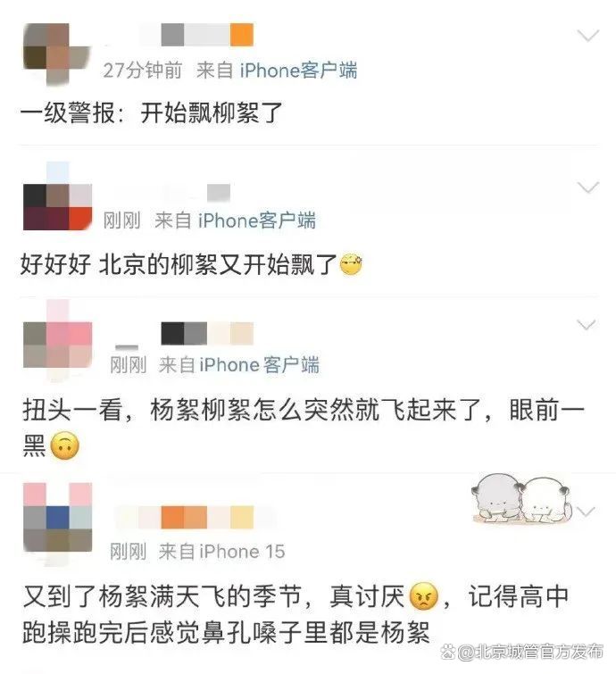This screenshot has width=616, height=674.
Task: Tap the angry face emoji after 真讨厌
Action: [x=423, y=596]
